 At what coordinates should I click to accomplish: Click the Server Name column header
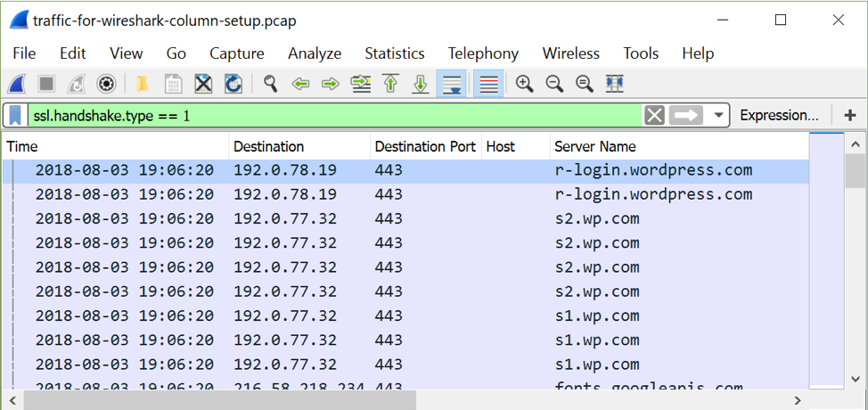click(x=594, y=146)
